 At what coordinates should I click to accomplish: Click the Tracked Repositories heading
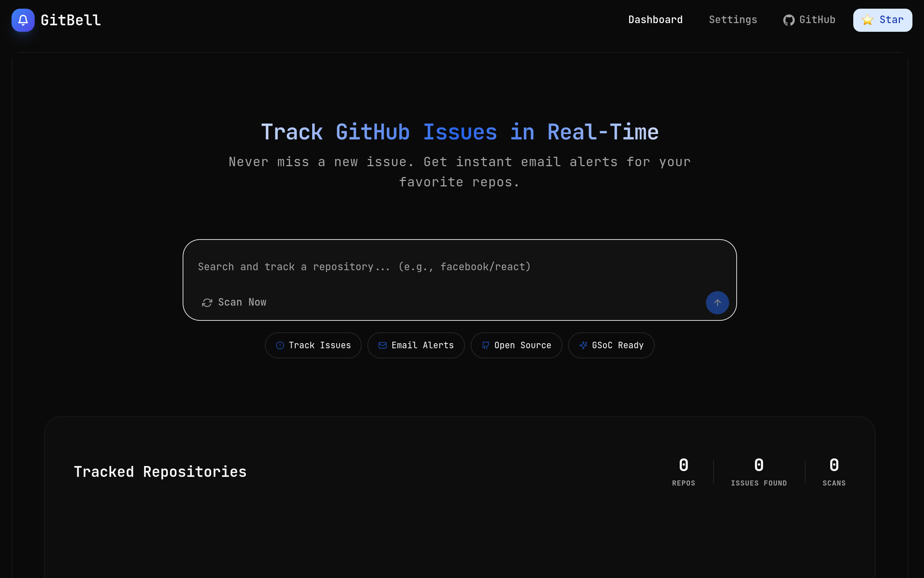coord(160,472)
